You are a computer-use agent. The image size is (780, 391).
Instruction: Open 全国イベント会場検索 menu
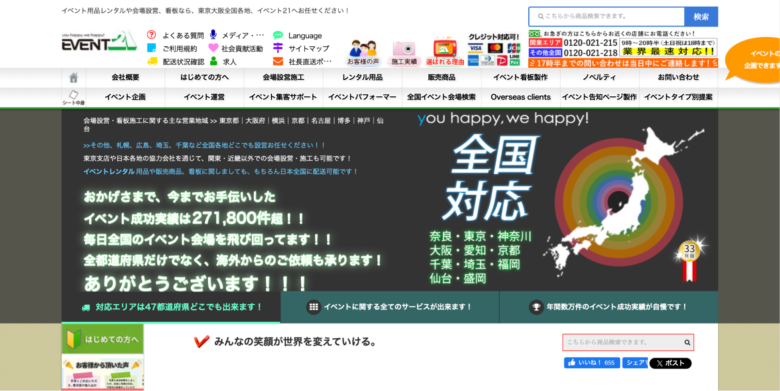coord(442,97)
